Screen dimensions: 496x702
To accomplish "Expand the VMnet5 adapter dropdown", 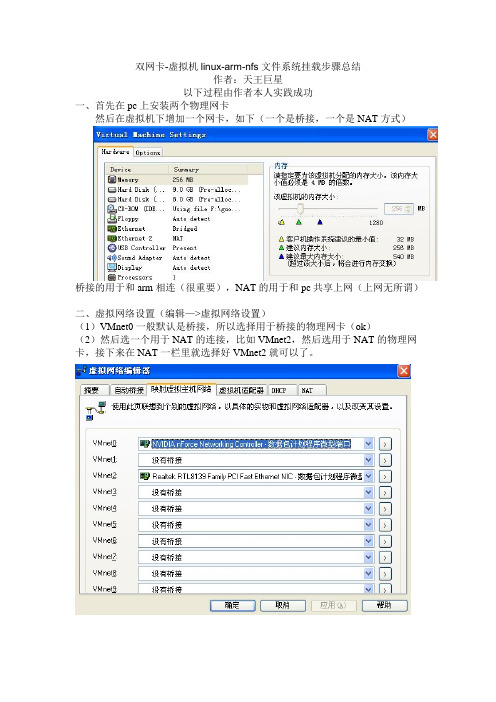I will 368,525.
